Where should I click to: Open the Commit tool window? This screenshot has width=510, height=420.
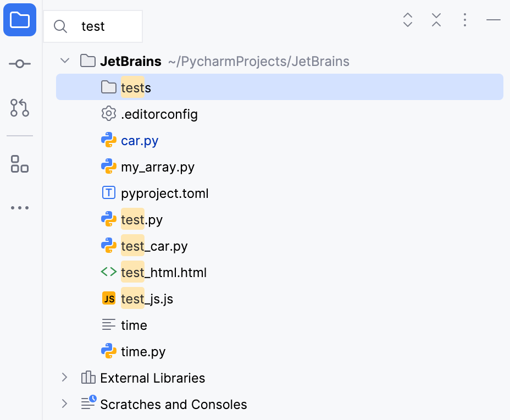(19, 63)
